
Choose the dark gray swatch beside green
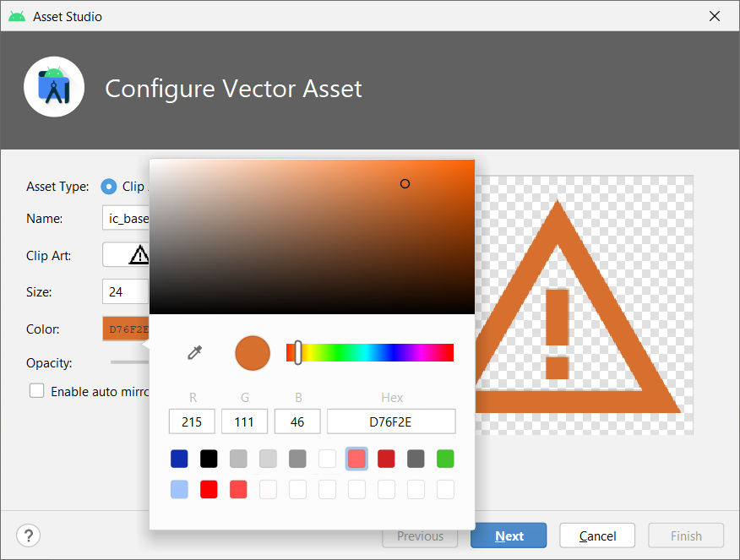416,459
